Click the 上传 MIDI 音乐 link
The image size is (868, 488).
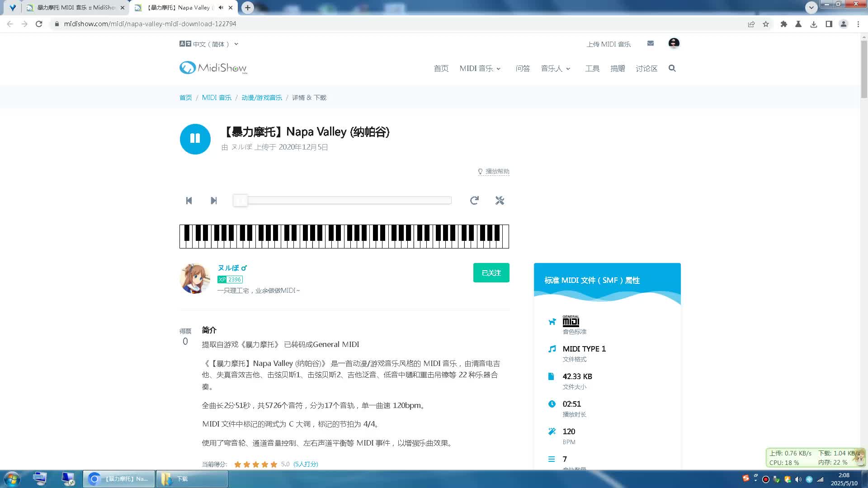(609, 44)
